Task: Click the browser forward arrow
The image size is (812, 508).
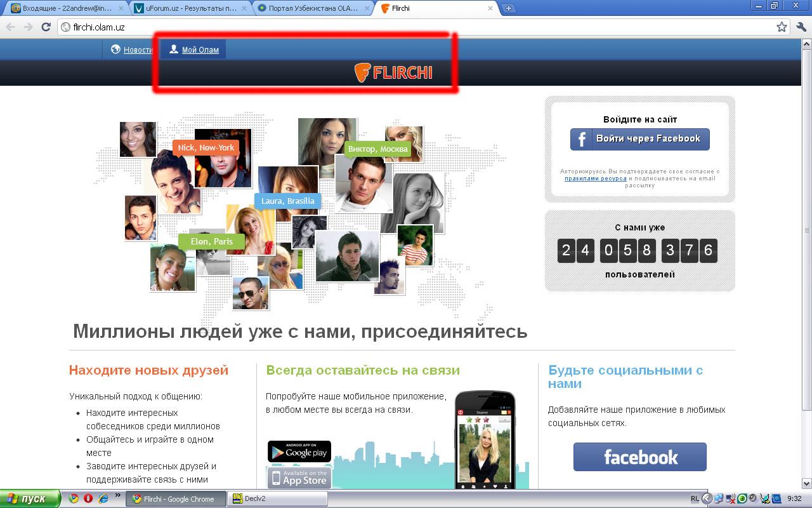Action: click(x=28, y=27)
